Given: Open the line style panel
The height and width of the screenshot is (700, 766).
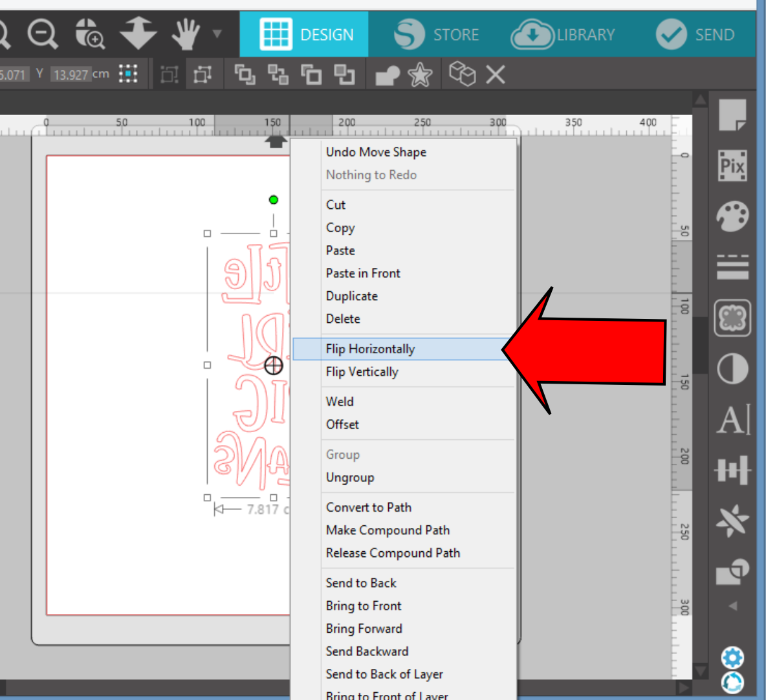Looking at the screenshot, I should tap(732, 267).
